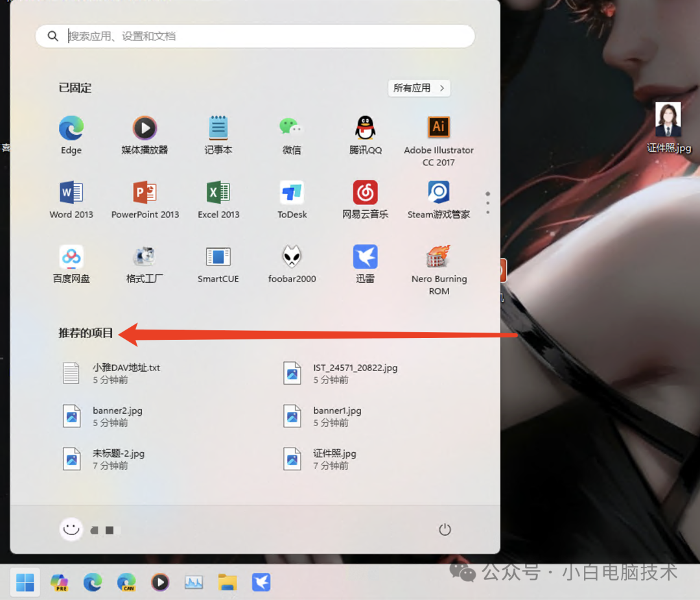Open Copilot preview icon in taskbar

coord(59,582)
